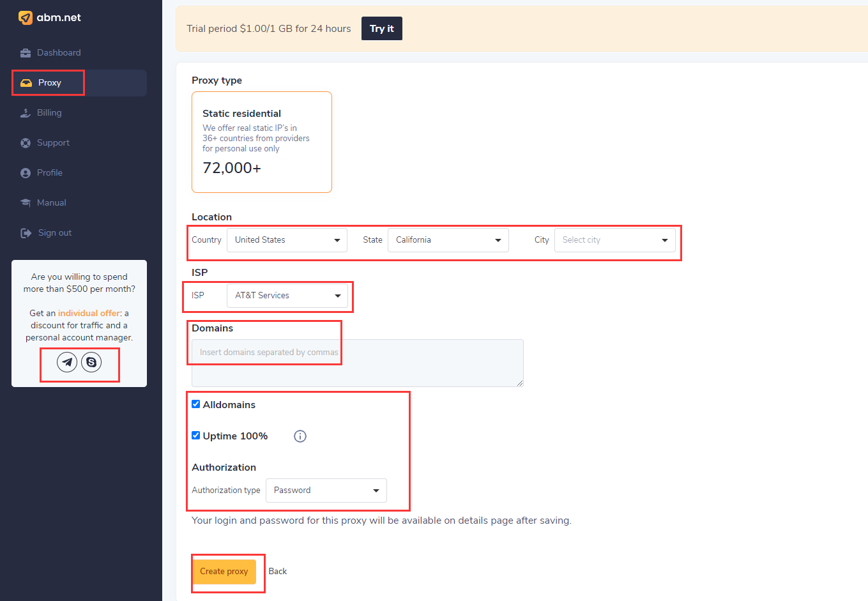Open Telegram contact icon
The height and width of the screenshot is (601, 868).
pyautogui.click(x=67, y=362)
